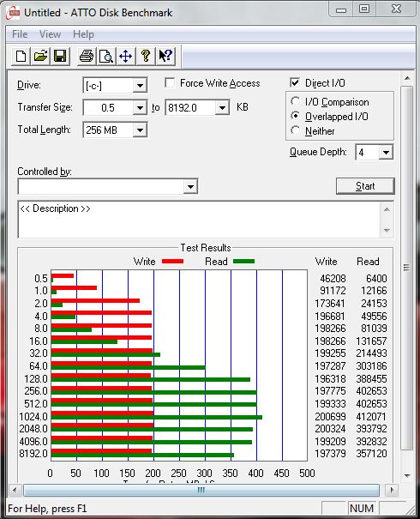Click the write value 200699 in results
Viewport: 420px width, 519px height.
(330, 416)
